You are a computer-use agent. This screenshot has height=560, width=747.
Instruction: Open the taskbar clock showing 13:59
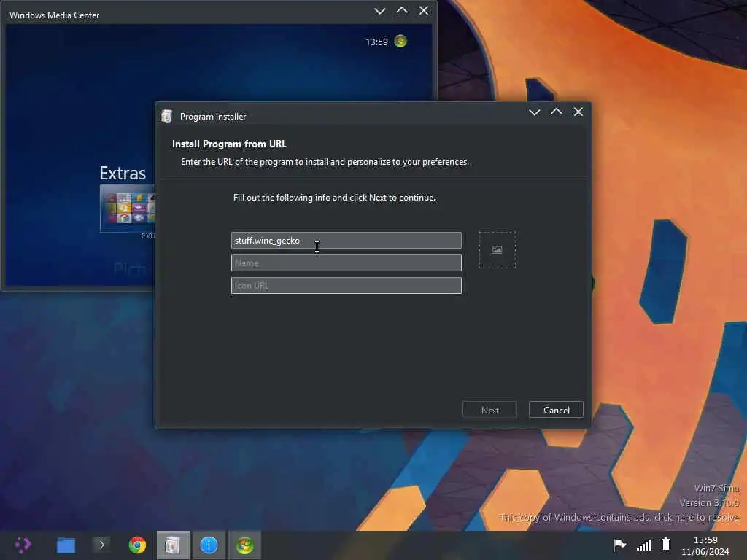click(705, 545)
